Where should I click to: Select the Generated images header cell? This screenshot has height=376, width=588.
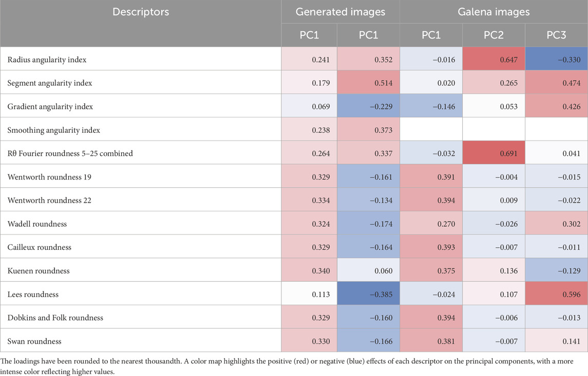[340, 12]
